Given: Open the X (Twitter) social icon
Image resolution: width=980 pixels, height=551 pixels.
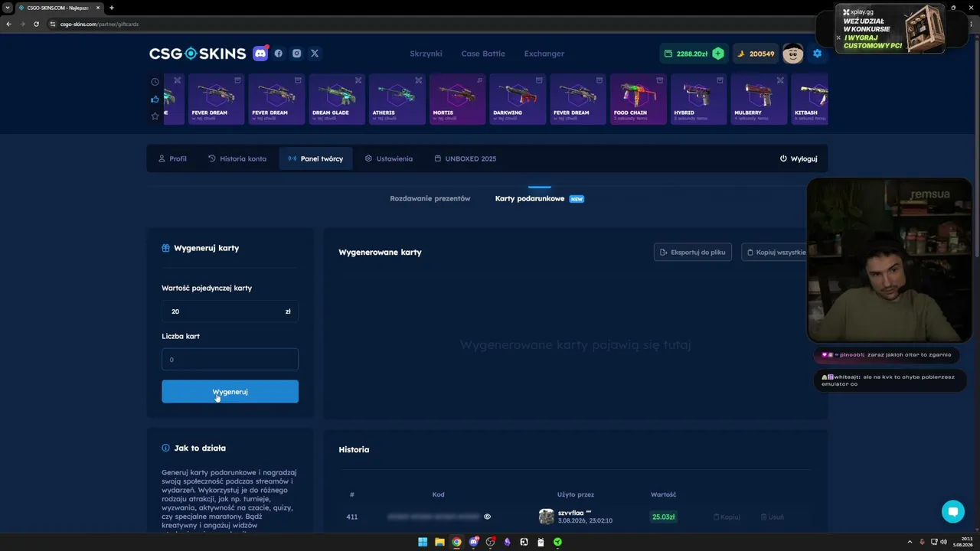Looking at the screenshot, I should [315, 54].
